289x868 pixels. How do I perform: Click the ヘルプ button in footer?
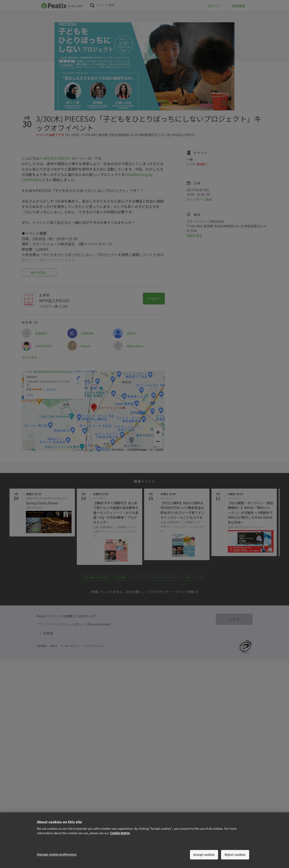(234, 619)
